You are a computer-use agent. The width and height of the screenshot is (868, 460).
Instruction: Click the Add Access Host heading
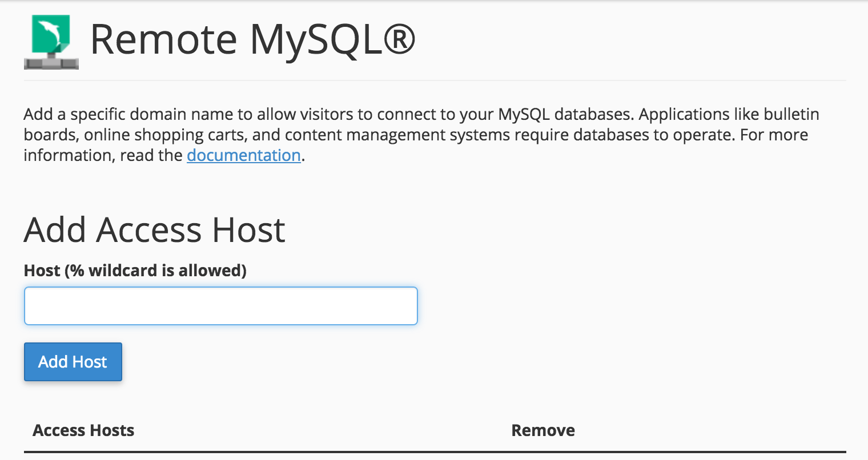click(x=155, y=230)
